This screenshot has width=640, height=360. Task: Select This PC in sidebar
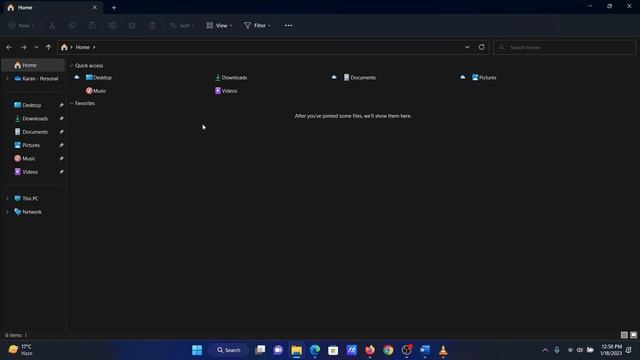[x=26, y=198]
